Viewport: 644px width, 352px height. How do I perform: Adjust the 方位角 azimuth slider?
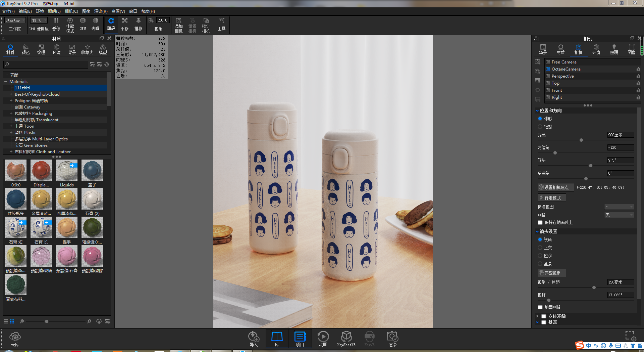tap(555, 153)
